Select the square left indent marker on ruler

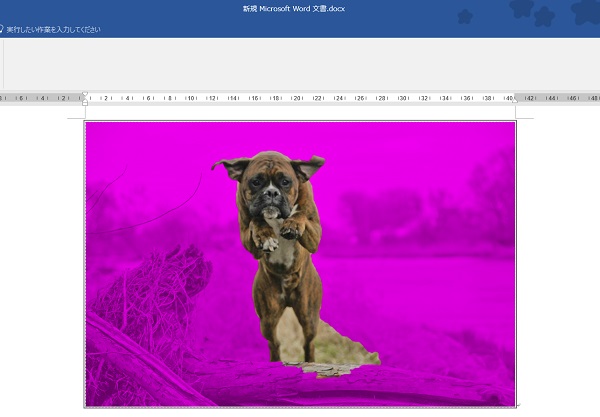(85, 103)
